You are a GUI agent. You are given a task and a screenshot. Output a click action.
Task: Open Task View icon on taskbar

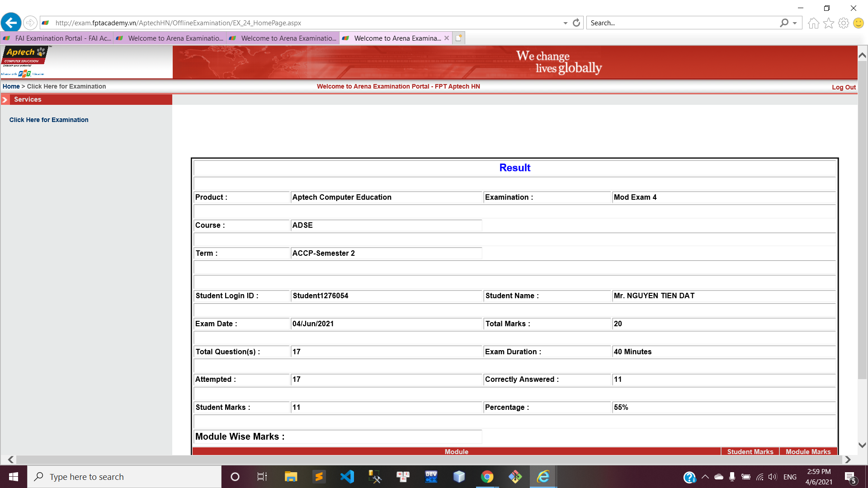tap(262, 477)
